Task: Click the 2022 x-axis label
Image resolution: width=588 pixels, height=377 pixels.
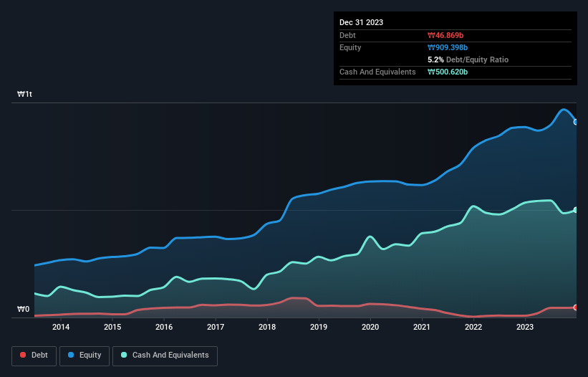Action: coord(473,327)
